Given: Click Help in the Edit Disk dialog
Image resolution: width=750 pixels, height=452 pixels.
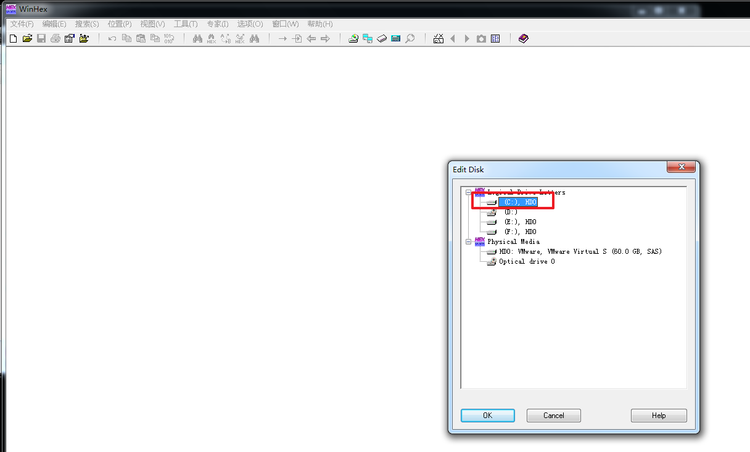Looking at the screenshot, I should (x=659, y=416).
